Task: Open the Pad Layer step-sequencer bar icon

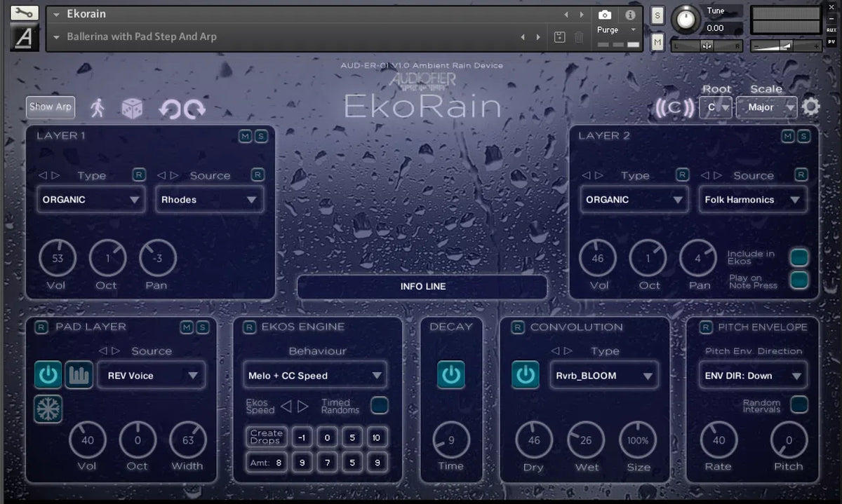Action: pos(79,375)
